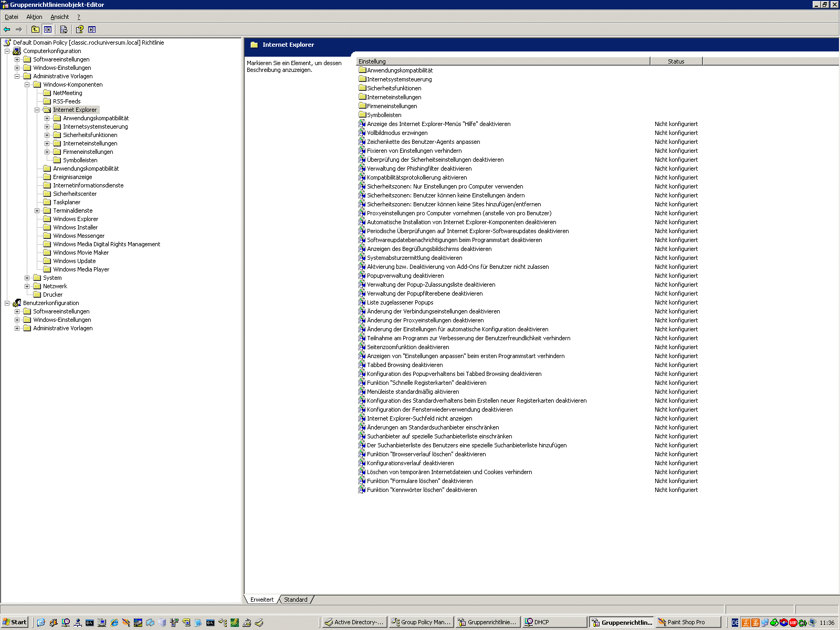This screenshot has height=630, width=840.
Task: Expand the Netzwerk tree node
Action: point(27,286)
